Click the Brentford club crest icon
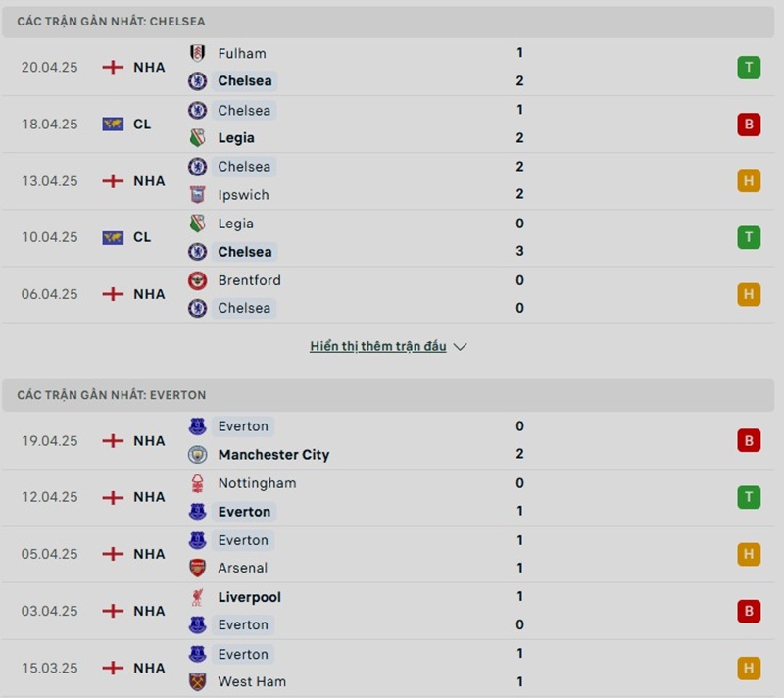 pyautogui.click(x=197, y=280)
